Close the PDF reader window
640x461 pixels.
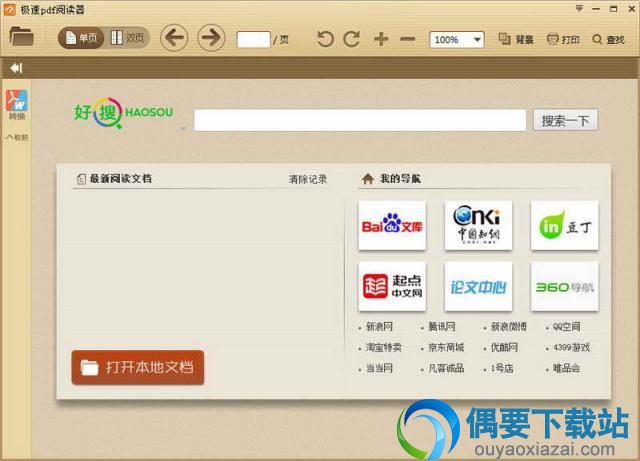[x=631, y=9]
